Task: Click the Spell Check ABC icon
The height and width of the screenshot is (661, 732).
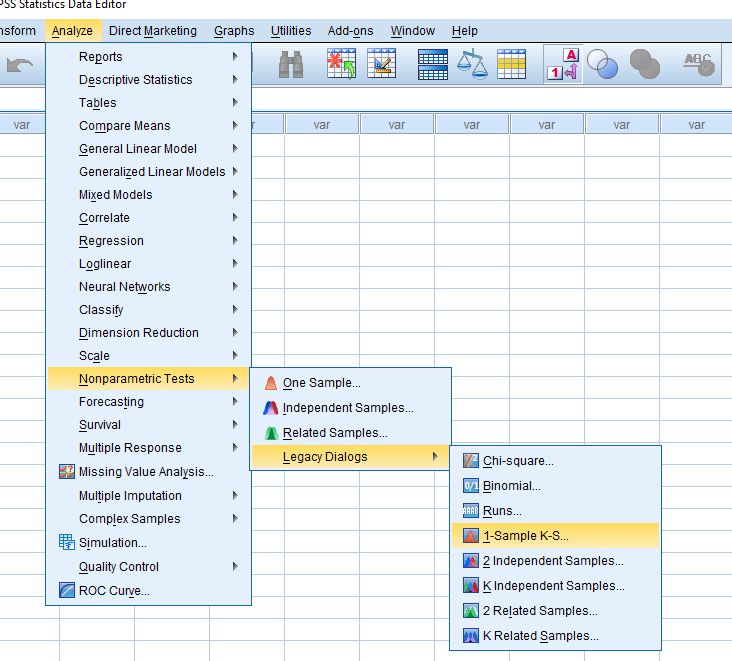Action: tap(699, 64)
